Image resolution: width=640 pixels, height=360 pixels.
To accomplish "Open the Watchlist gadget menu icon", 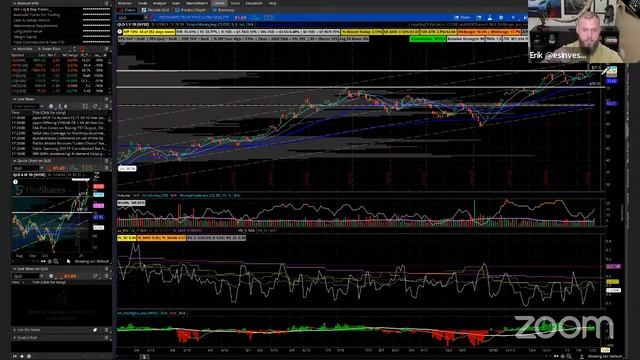I will coord(107,49).
